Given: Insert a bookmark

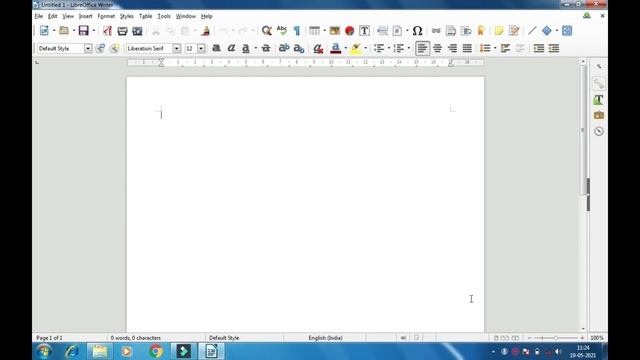Looking at the screenshot, I should coord(481,31).
